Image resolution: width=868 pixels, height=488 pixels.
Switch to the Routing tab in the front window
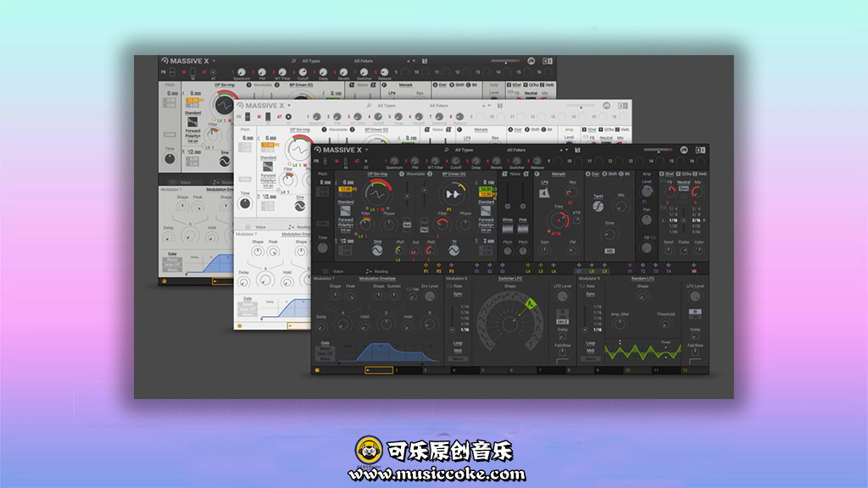click(x=381, y=271)
